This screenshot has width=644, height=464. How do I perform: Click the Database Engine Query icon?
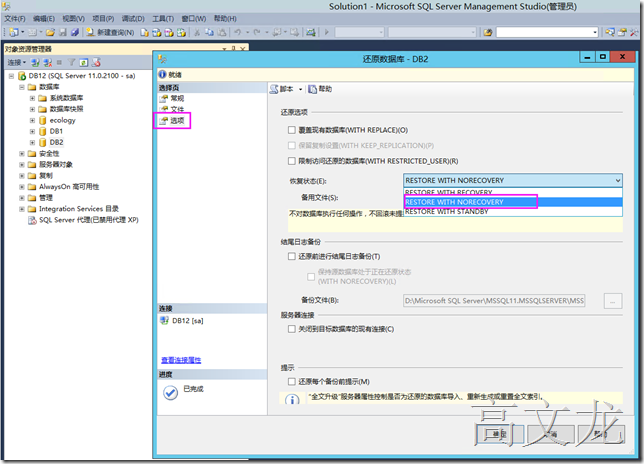coord(144,32)
